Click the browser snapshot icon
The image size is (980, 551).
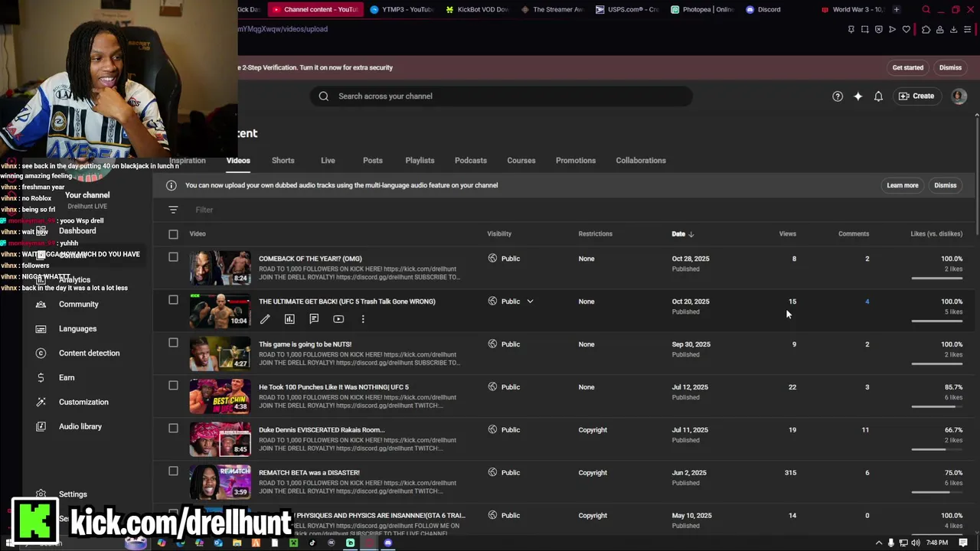tap(865, 30)
